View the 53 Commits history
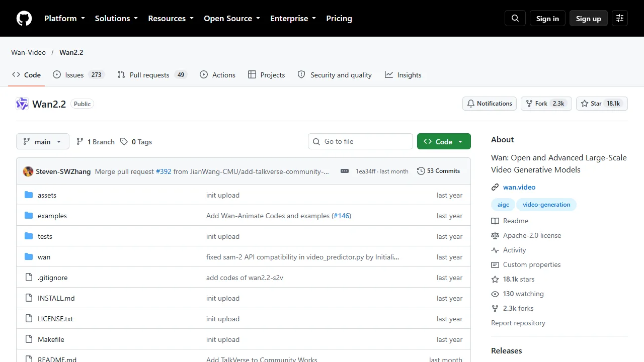Viewport: 644px width, 362px height. pyautogui.click(x=438, y=171)
